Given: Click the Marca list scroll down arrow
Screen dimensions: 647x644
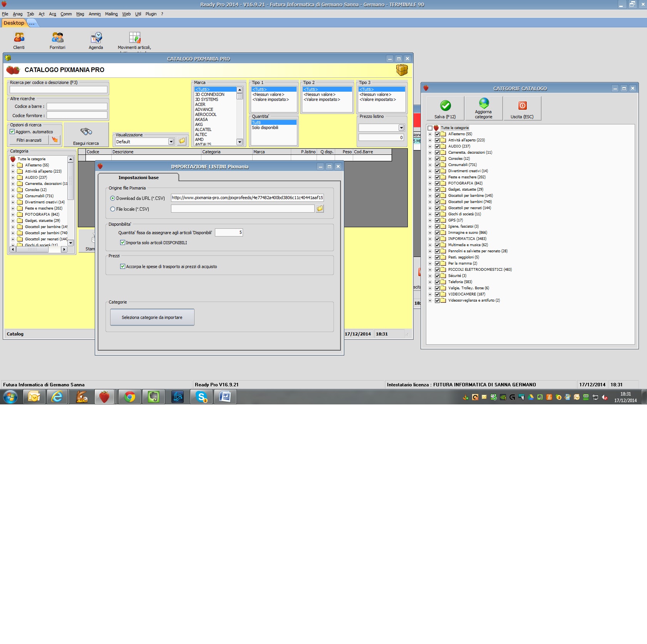Looking at the screenshot, I should (x=240, y=142).
